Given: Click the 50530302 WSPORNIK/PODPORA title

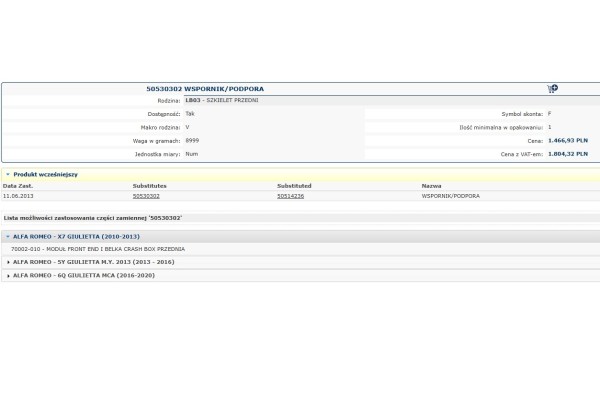Looking at the screenshot, I should coord(205,89).
